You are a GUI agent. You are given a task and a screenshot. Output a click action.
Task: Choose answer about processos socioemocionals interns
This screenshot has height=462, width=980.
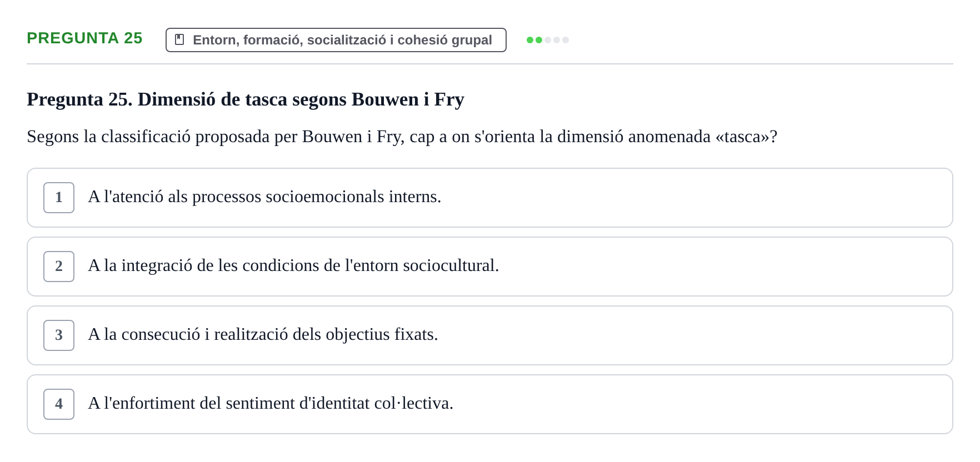[x=490, y=198]
